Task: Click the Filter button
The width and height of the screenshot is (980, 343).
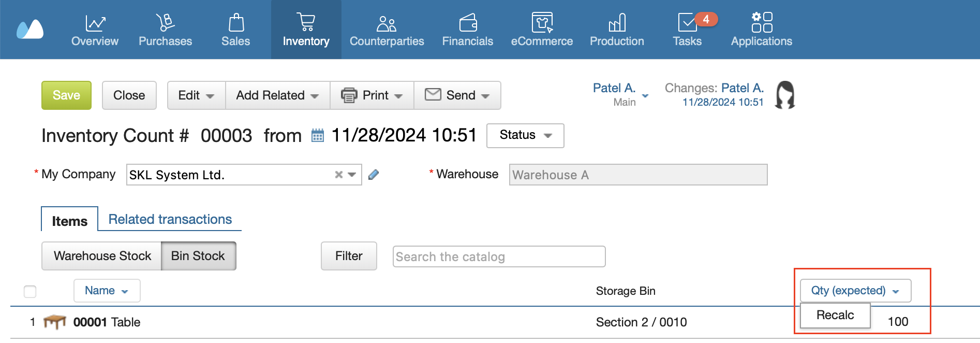Action: click(x=349, y=256)
